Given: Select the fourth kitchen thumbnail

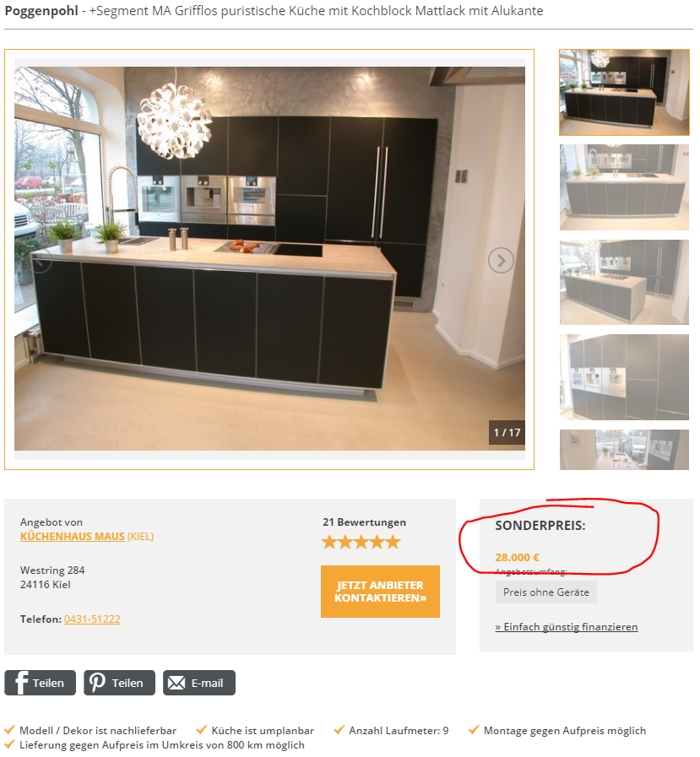Looking at the screenshot, I should click(624, 377).
